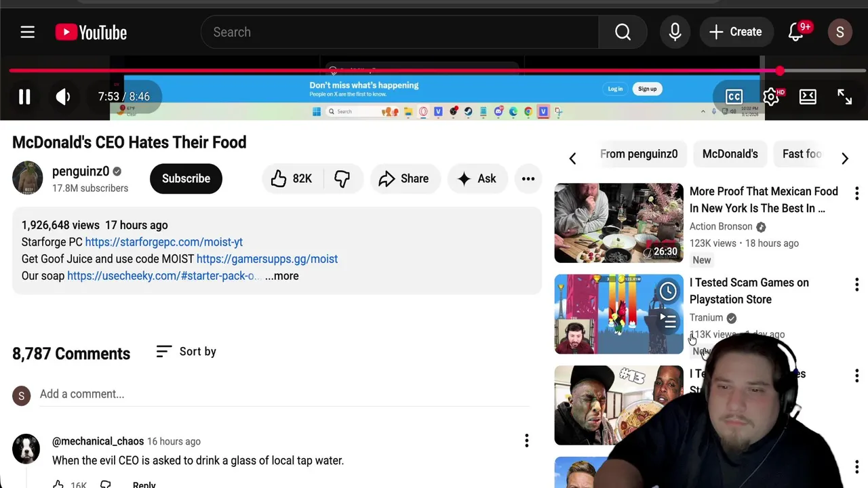Click the 8,787 Comments heading
Screen dimensions: 868x488
pyautogui.click(x=71, y=354)
